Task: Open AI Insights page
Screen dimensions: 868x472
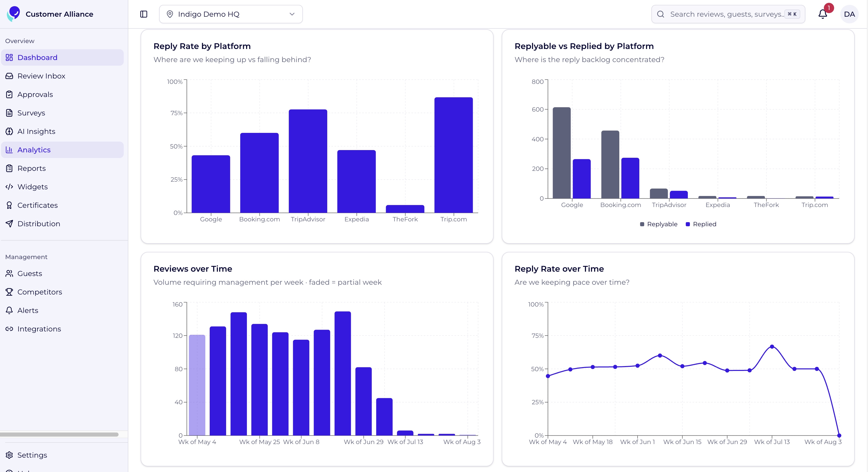Action: point(62,131)
